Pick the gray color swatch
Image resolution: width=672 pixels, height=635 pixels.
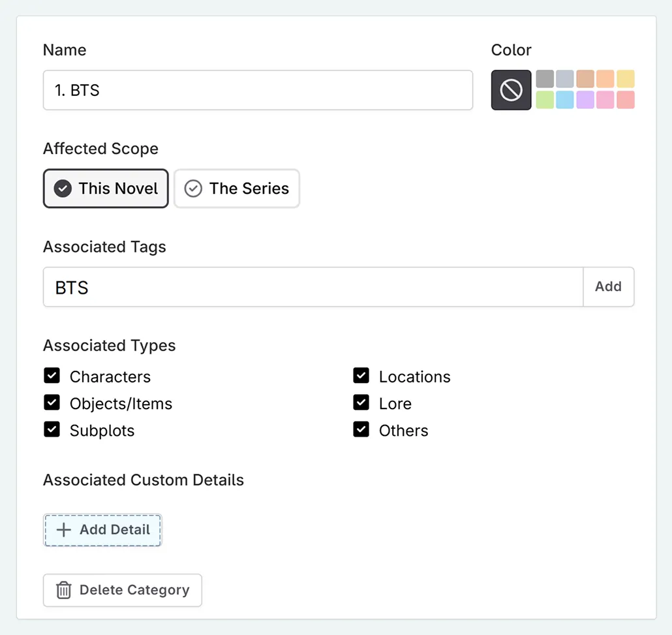(545, 79)
